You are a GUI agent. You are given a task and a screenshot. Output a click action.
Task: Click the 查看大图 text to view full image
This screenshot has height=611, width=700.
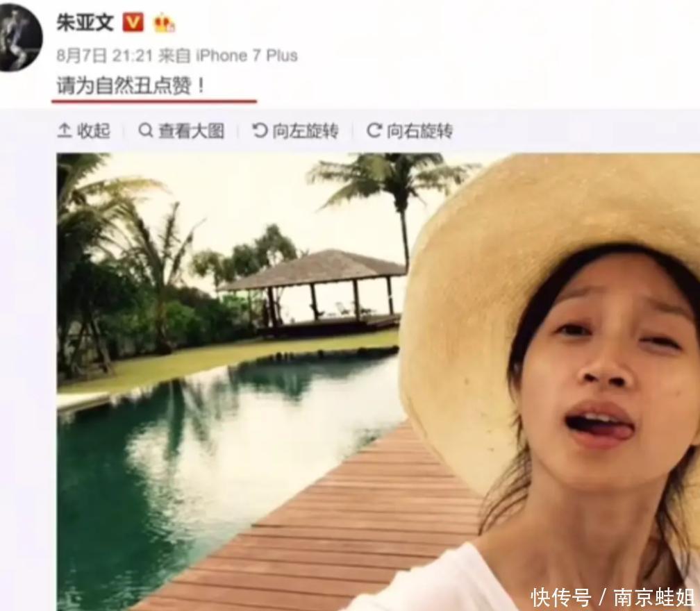[192, 131]
